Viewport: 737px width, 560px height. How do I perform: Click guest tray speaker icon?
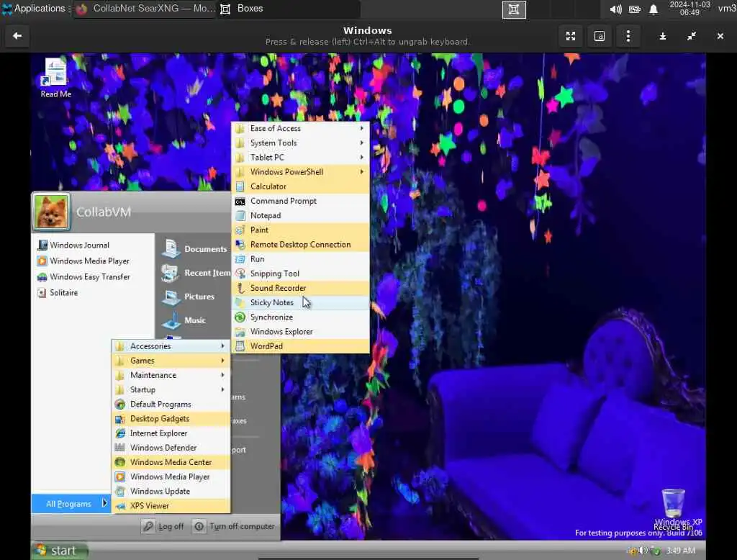[x=643, y=550]
